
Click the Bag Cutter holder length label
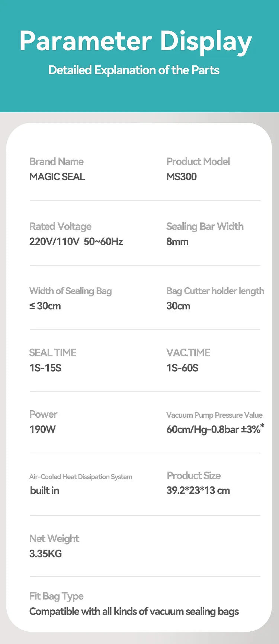[215, 291]
